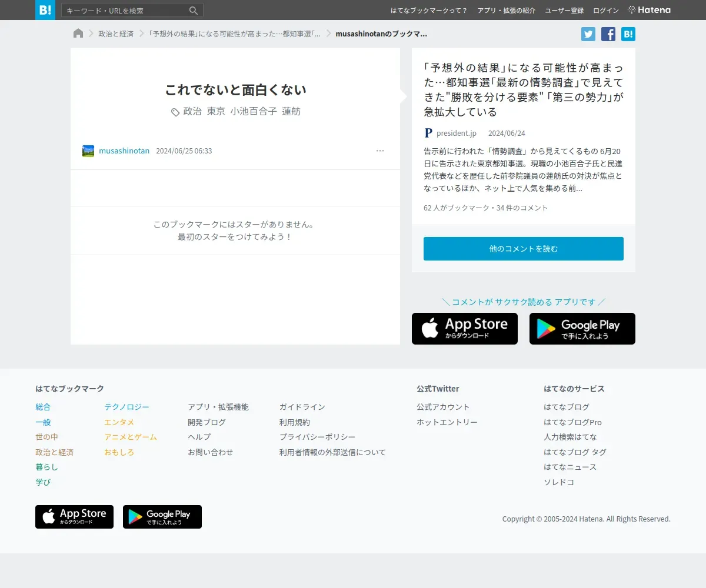Open アプリ・拡張の紹介 in header
The height and width of the screenshot is (588, 706).
click(507, 11)
